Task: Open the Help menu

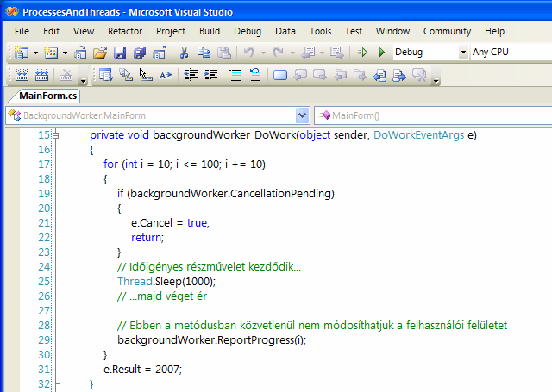Action: (494, 31)
